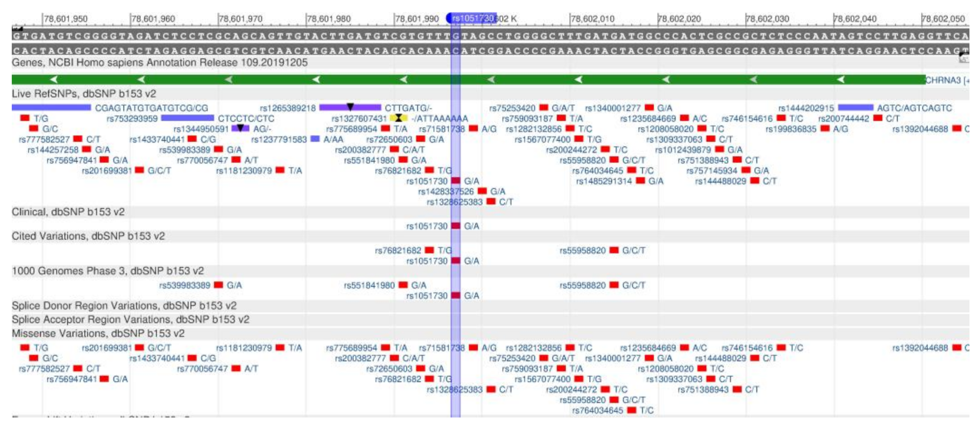Click rs551841980 in the 1000 Genomes track
The height and width of the screenshot is (429, 980).
(x=369, y=285)
